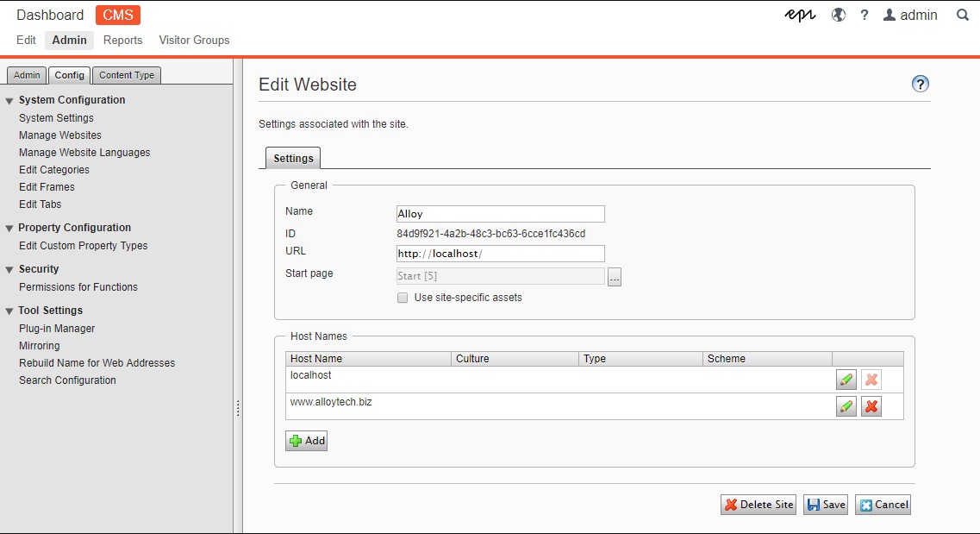980x534 pixels.
Task: Open the search magnifier icon
Action: (963, 16)
